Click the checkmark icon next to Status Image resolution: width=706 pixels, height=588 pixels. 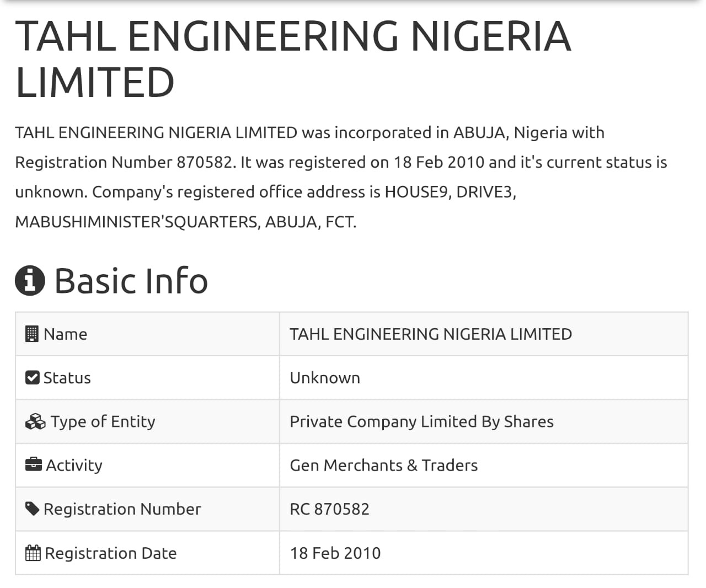pyautogui.click(x=33, y=378)
